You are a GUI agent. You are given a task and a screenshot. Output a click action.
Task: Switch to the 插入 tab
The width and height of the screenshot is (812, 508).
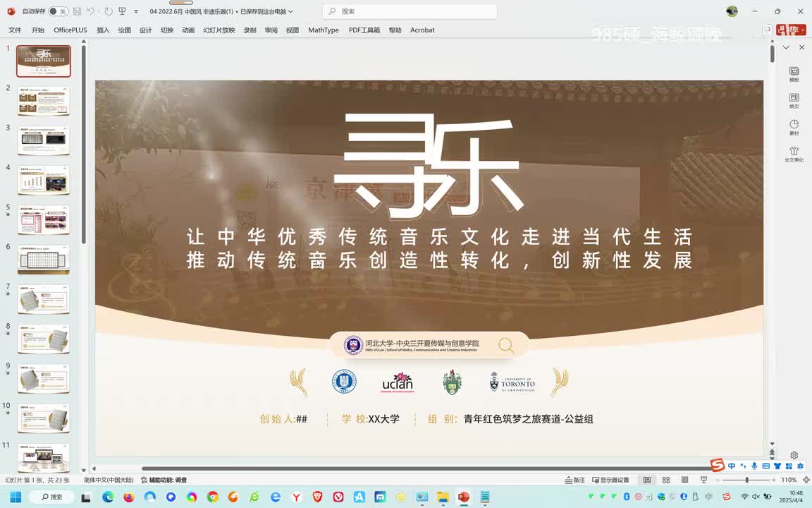(x=103, y=30)
